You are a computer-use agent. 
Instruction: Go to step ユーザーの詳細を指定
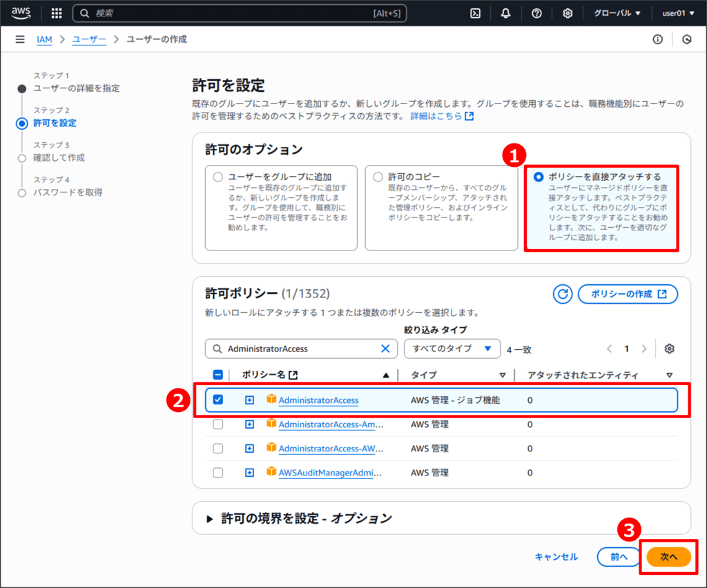point(76,88)
